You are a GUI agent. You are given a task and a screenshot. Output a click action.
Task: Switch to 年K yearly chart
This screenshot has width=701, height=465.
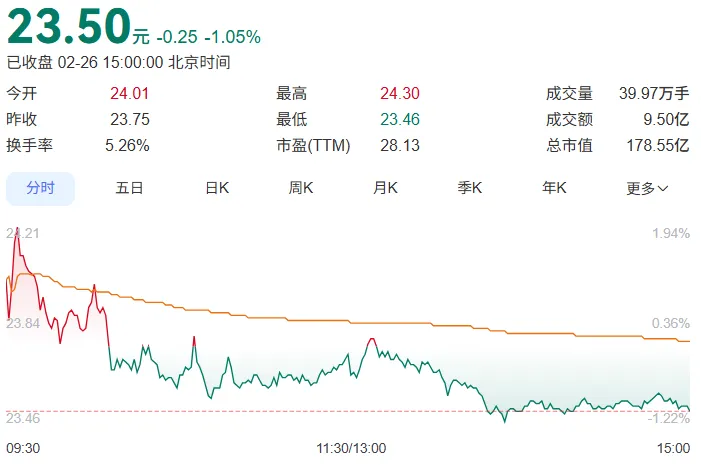[554, 188]
